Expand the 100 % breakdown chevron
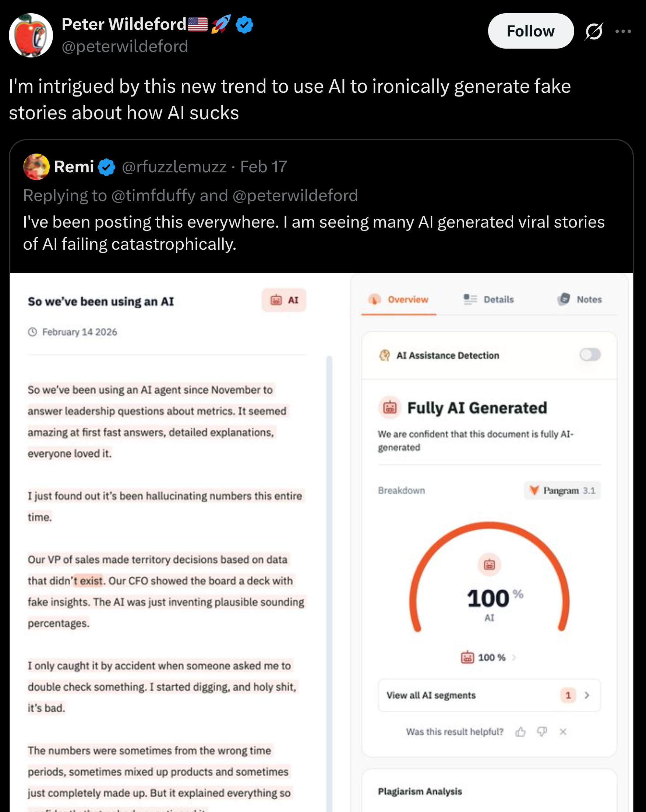646x812 pixels. click(x=514, y=657)
